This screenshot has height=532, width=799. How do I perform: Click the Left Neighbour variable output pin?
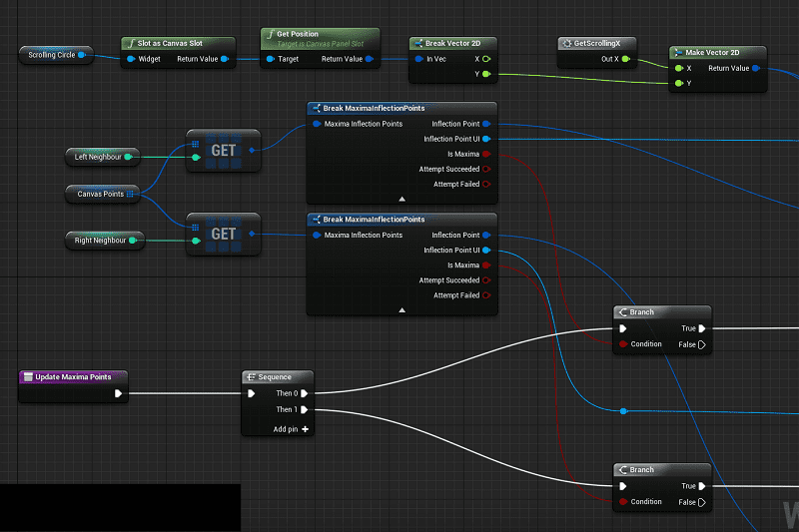pyautogui.click(x=129, y=157)
